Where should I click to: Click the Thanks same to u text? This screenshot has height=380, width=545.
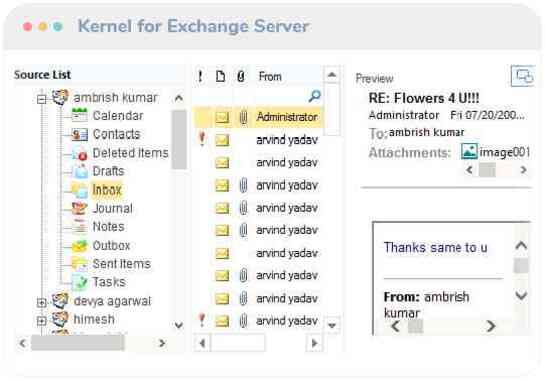coord(435,248)
